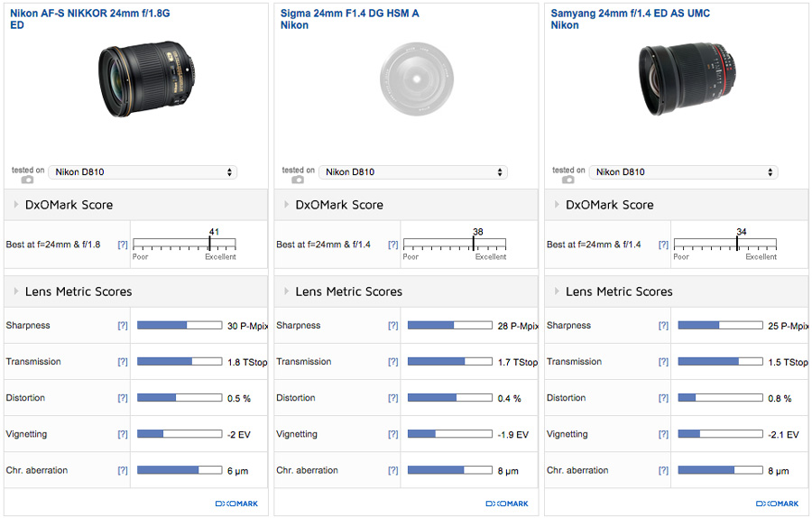Click the [?] help icon beside Sigma Transmission
The image size is (812, 518).
tap(393, 362)
